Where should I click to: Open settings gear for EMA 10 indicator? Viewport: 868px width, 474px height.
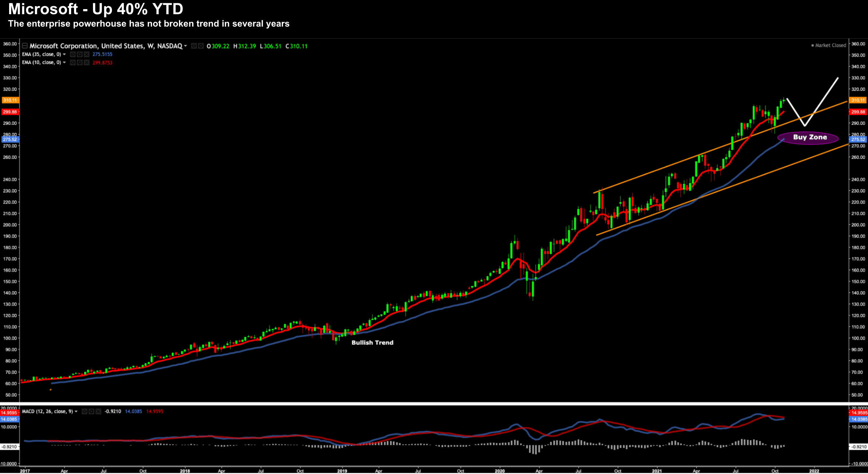click(x=79, y=63)
